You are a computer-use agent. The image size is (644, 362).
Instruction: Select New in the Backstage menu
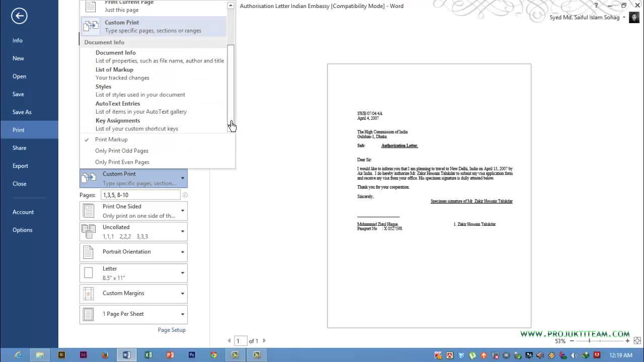(18, 58)
